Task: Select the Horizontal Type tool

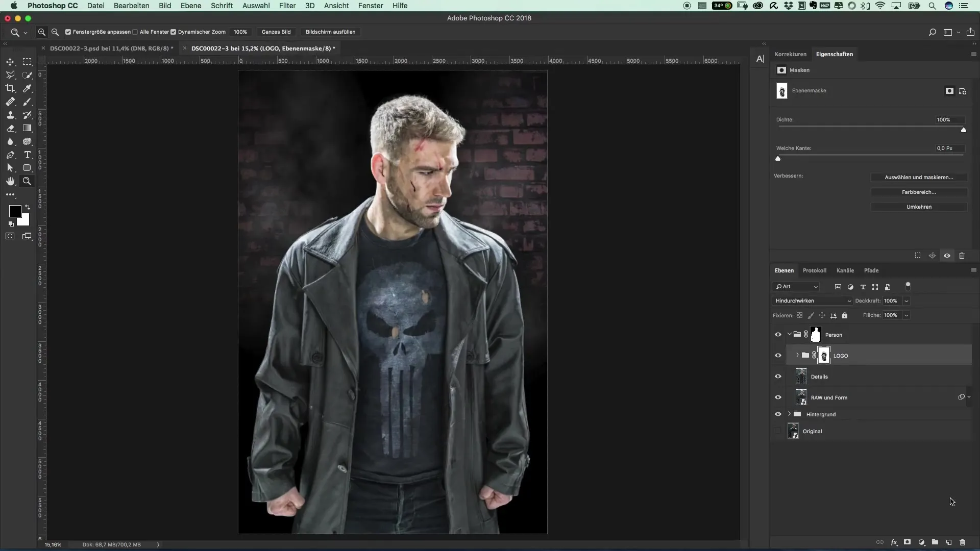Action: (x=27, y=155)
